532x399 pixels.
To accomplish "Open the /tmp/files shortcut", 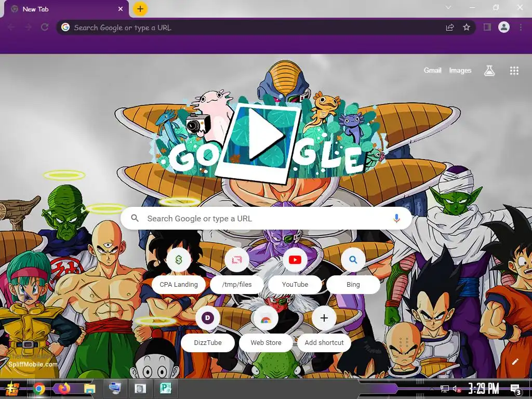I will tap(237, 270).
